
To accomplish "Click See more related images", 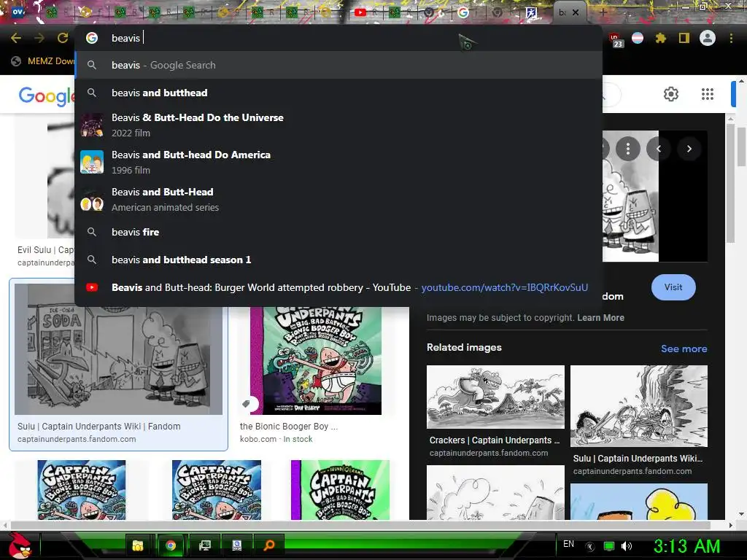I will 684,349.
